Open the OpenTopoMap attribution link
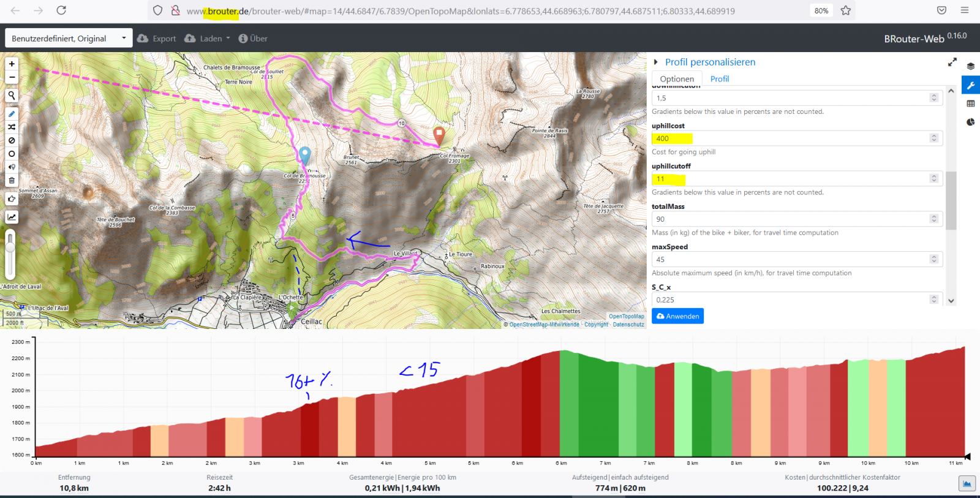This screenshot has width=980, height=498. 627,317
